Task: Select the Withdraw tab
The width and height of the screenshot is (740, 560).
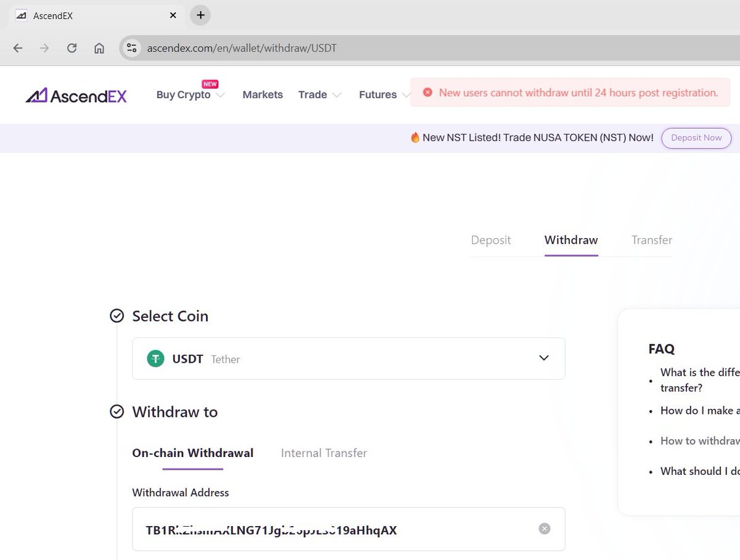Action: point(571,240)
